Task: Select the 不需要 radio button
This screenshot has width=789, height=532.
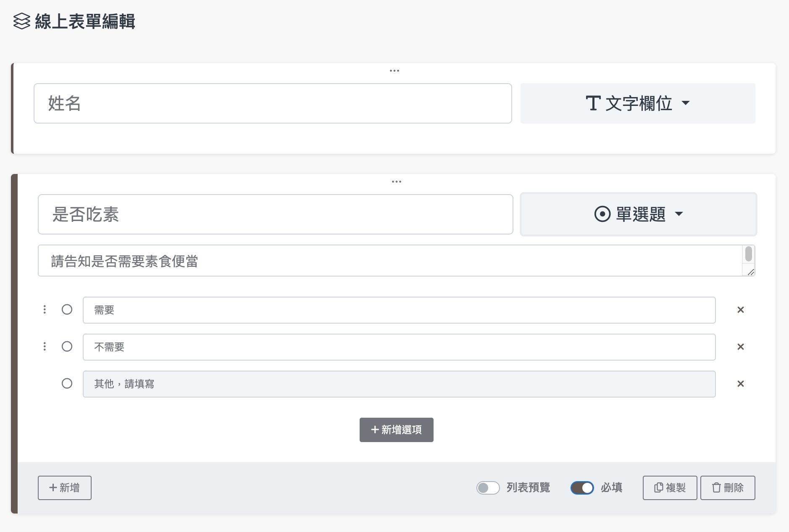Action: [67, 347]
